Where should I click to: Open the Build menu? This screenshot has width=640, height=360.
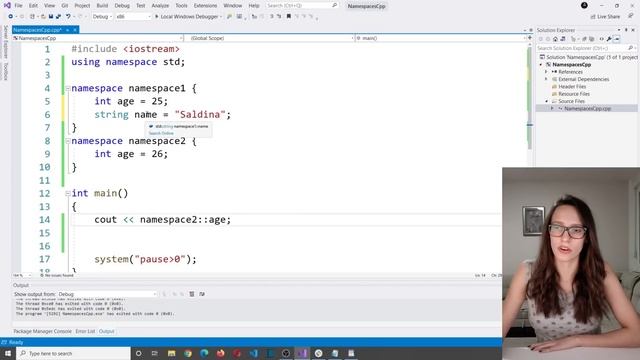tap(102, 6)
